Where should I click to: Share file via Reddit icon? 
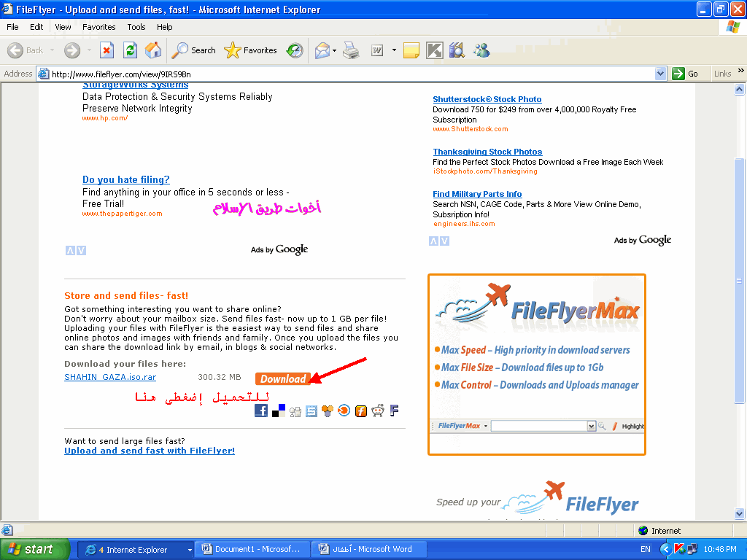(x=377, y=411)
